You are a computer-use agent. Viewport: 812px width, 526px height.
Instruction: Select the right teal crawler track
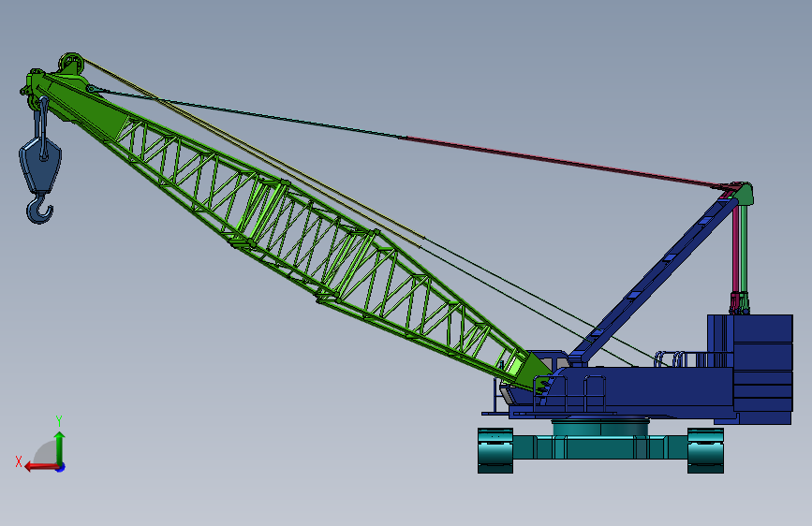[x=705, y=450]
